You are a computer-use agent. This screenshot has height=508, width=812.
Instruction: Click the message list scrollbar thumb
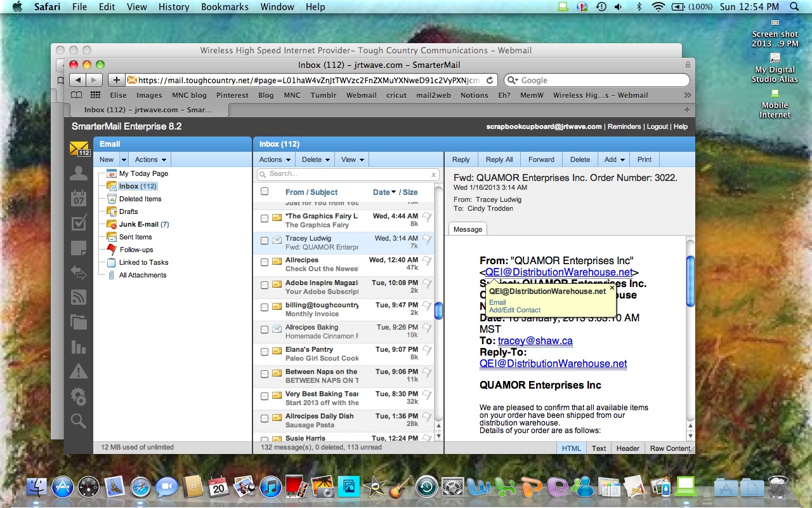(x=438, y=311)
